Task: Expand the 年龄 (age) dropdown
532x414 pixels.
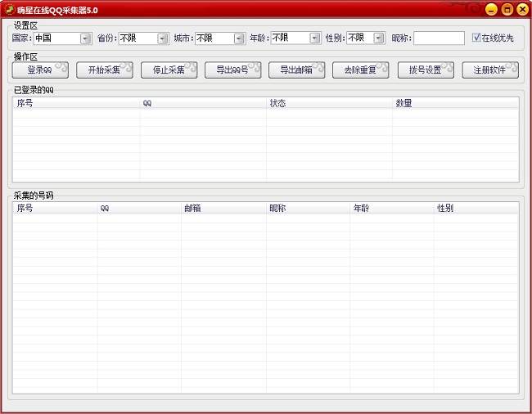Action: click(x=314, y=38)
